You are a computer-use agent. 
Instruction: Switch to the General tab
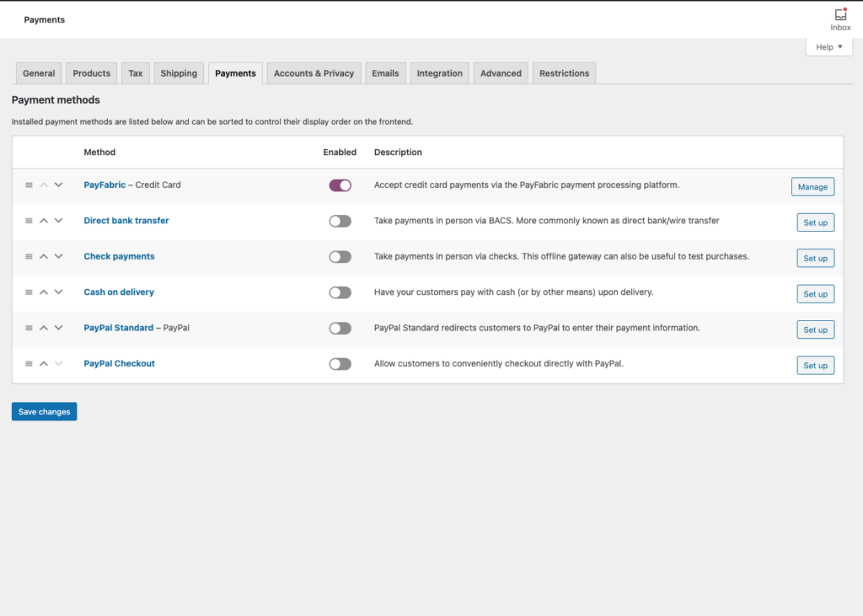[39, 73]
